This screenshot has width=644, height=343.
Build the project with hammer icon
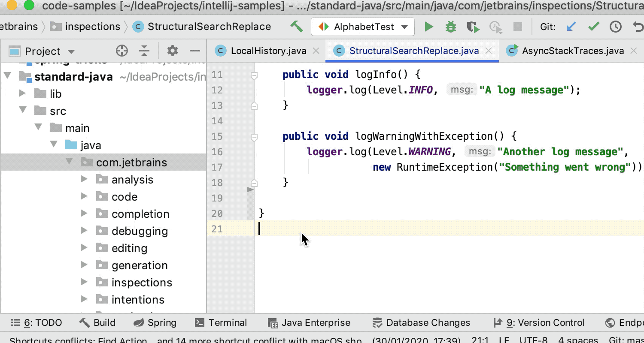pyautogui.click(x=297, y=27)
